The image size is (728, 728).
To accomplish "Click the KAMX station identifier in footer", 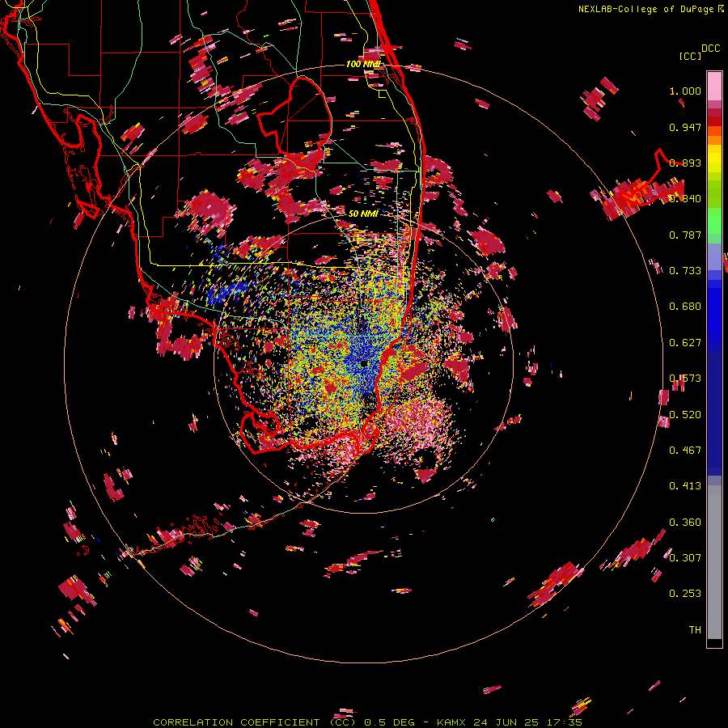I will (x=451, y=722).
